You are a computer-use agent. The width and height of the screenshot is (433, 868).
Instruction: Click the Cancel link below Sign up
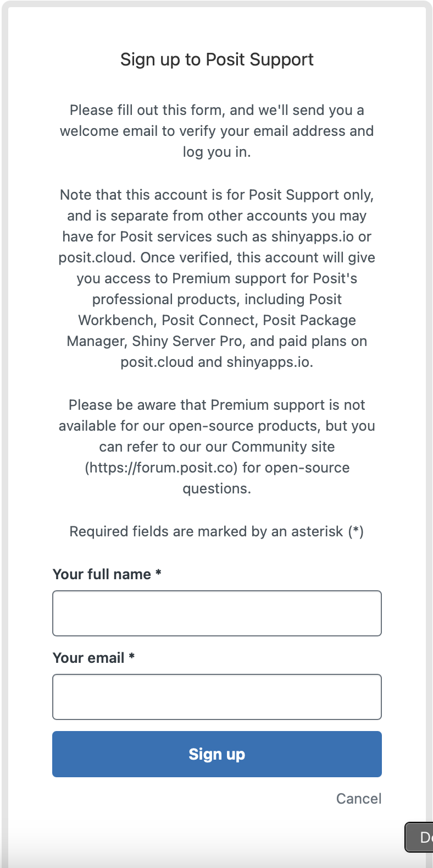coord(358,798)
